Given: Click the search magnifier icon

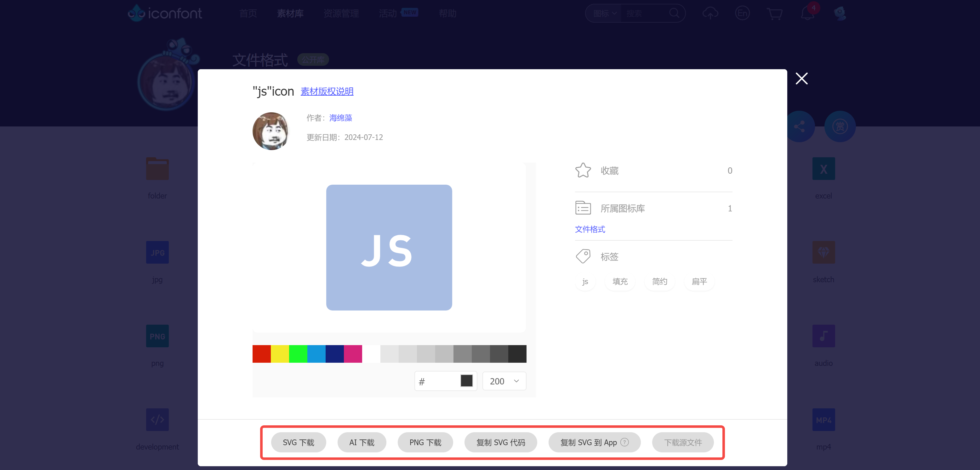Looking at the screenshot, I should pos(674,13).
